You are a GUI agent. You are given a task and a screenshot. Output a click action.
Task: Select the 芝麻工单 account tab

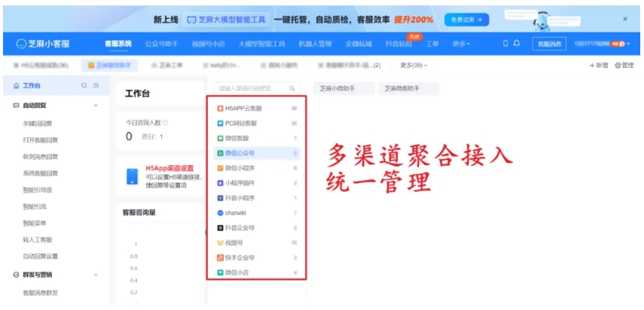[x=167, y=66]
